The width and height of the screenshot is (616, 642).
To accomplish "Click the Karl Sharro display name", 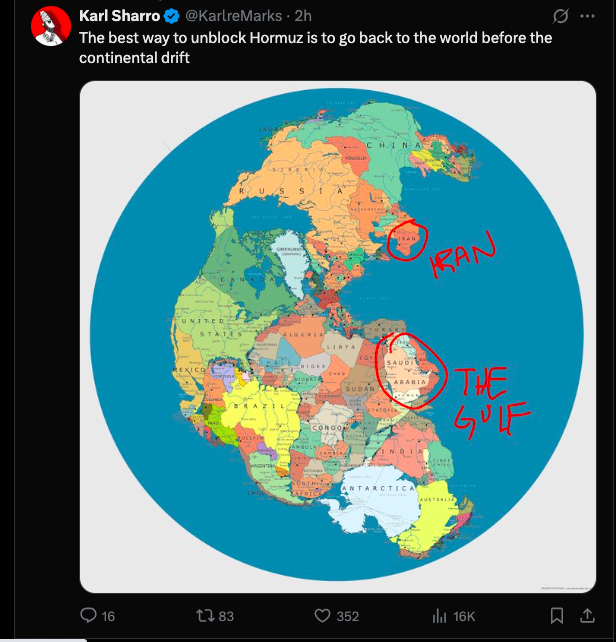I will tap(119, 16).
